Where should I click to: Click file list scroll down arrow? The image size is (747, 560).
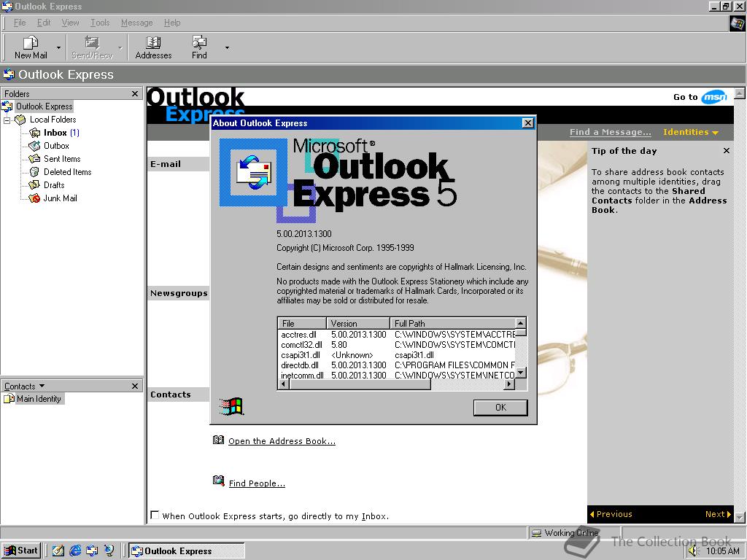click(x=521, y=373)
